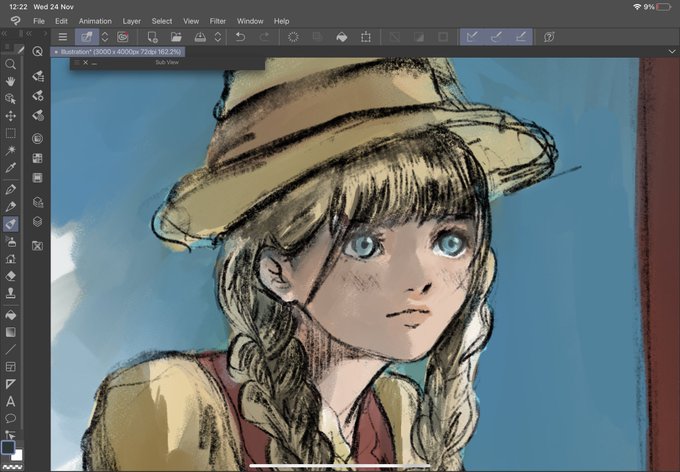Select the Eyedropper tool

pyautogui.click(x=10, y=168)
